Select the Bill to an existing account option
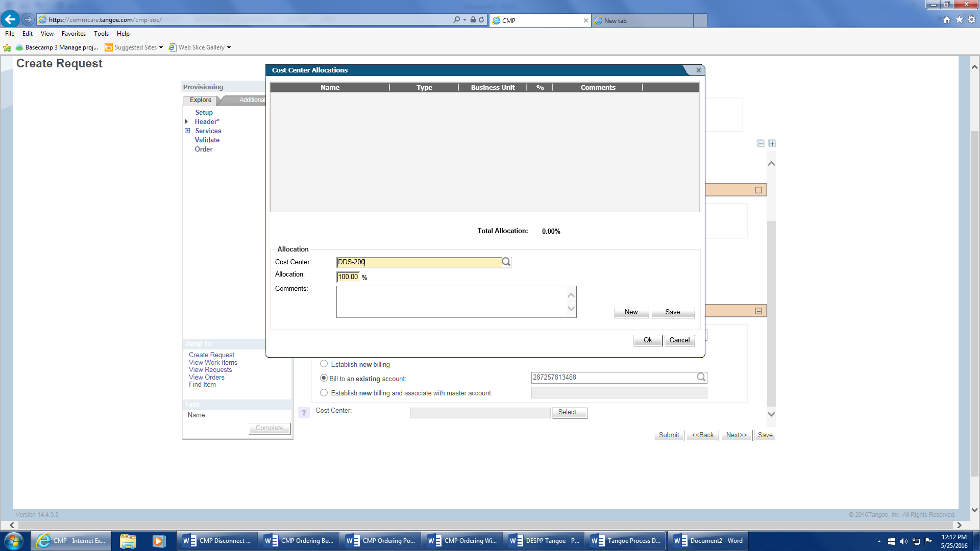The image size is (980, 551). 324,378
